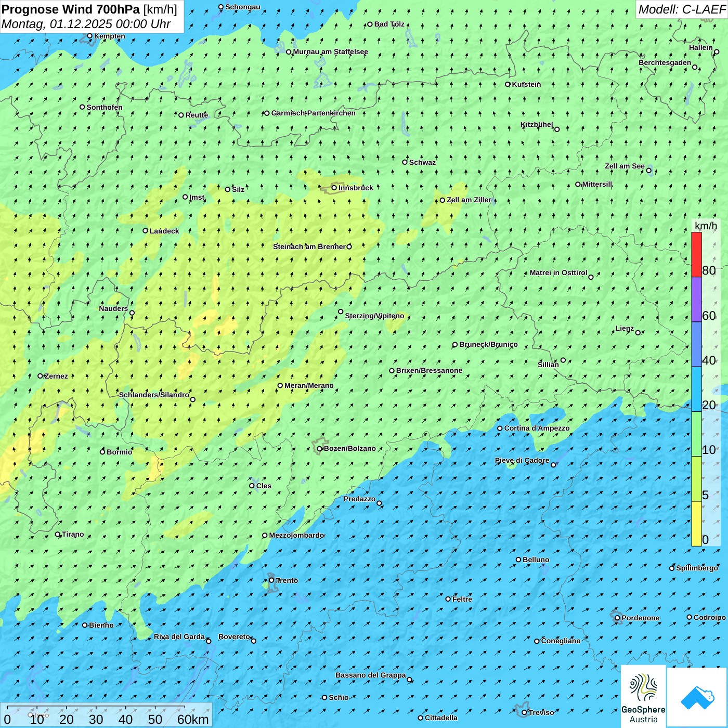The height and width of the screenshot is (728, 728).
Task: Select the Landeck city marker
Action: tap(146, 231)
